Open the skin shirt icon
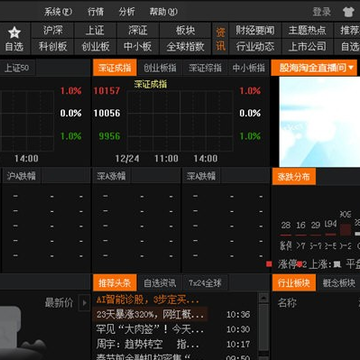Viewport: 360px width, 360px height. 348,12
